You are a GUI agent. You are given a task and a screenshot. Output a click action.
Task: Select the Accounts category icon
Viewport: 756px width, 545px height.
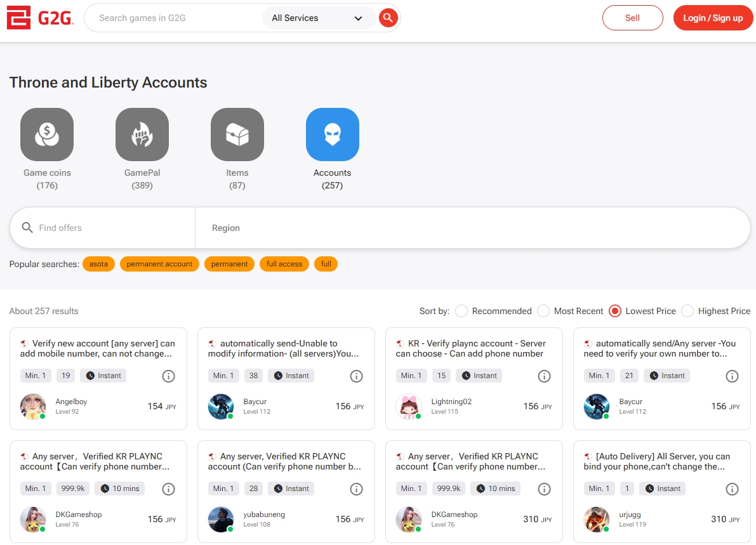coord(332,135)
